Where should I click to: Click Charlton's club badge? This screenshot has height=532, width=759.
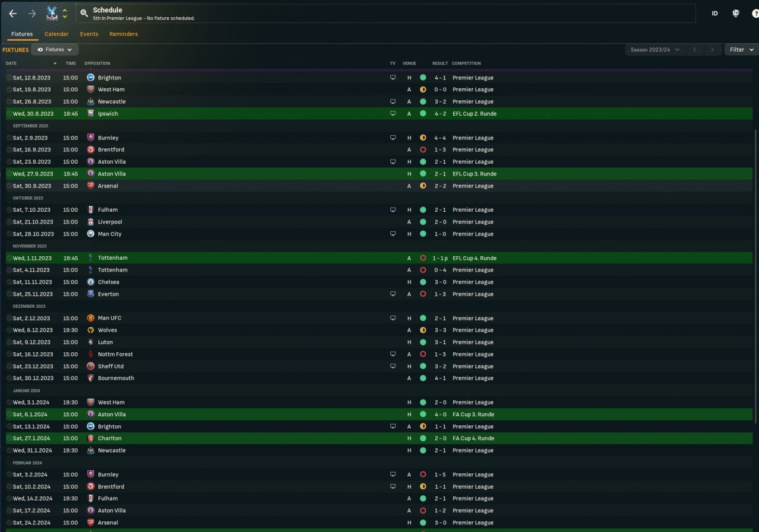click(91, 438)
